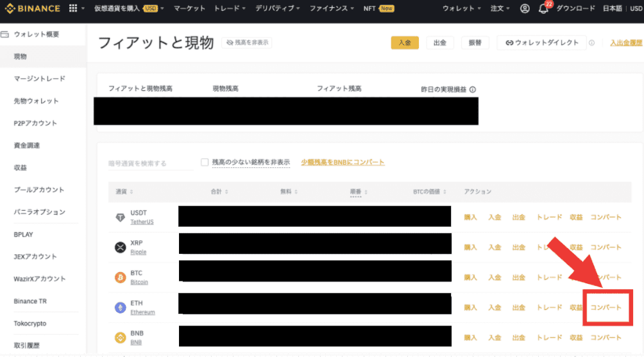The image size is (644, 357).
Task: Expand the トレード dropdown menu
Action: pyautogui.click(x=230, y=8)
